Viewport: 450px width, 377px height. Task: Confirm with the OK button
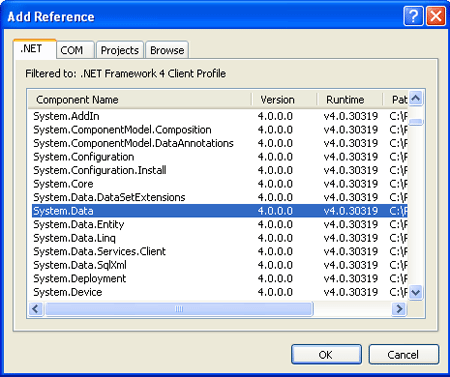pyautogui.click(x=326, y=354)
